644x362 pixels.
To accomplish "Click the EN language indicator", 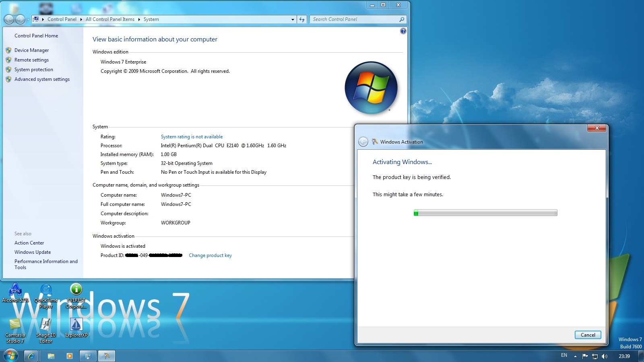I will tap(564, 356).
